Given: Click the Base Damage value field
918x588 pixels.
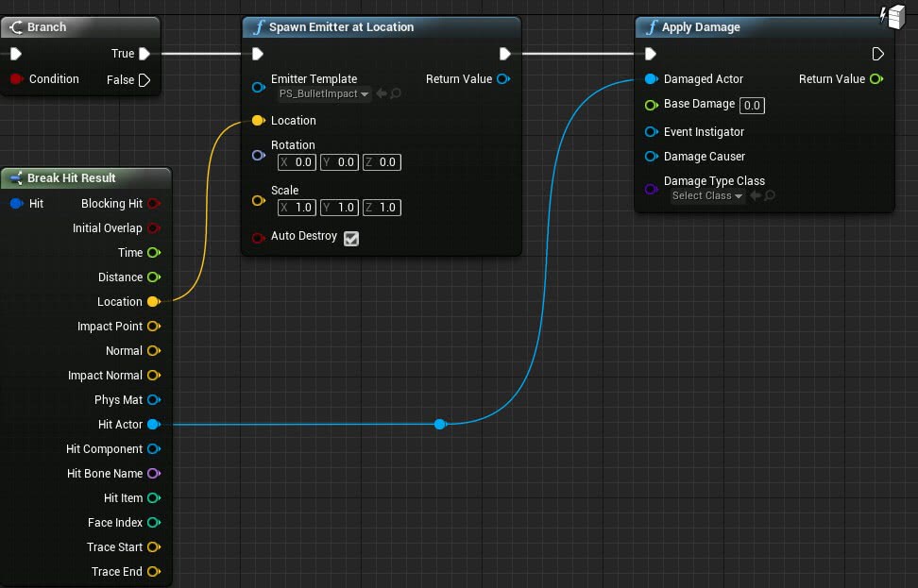Looking at the screenshot, I should click(x=752, y=106).
